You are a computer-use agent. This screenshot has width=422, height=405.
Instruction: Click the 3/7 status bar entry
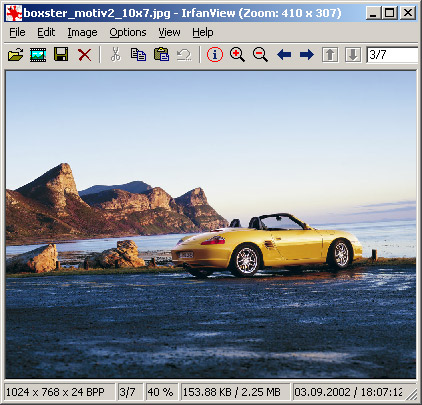pyautogui.click(x=131, y=392)
